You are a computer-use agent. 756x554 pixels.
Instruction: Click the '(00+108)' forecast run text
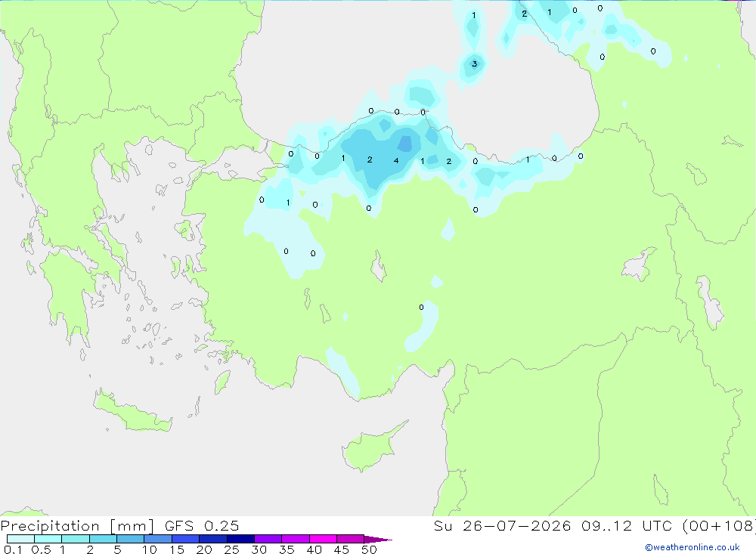[720, 526]
